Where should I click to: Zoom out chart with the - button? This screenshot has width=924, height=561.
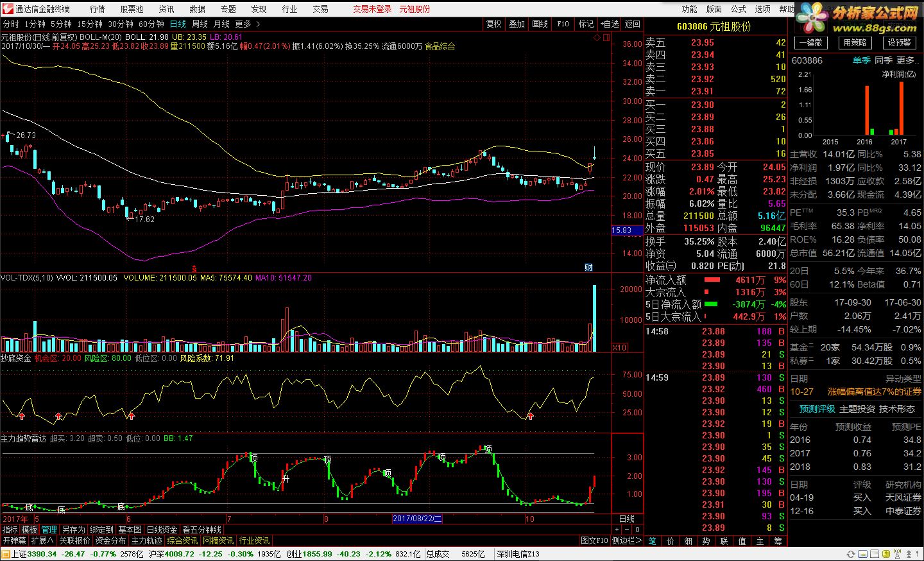click(x=627, y=530)
